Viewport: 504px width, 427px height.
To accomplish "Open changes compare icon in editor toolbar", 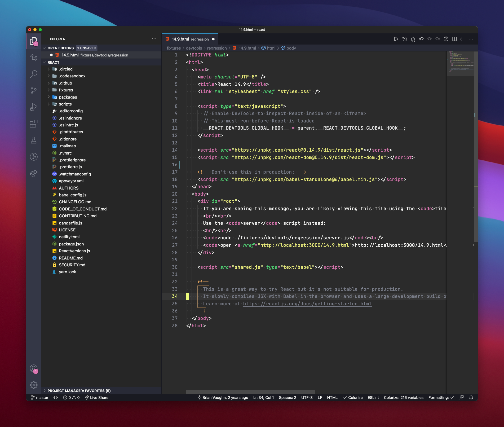I will [413, 39].
